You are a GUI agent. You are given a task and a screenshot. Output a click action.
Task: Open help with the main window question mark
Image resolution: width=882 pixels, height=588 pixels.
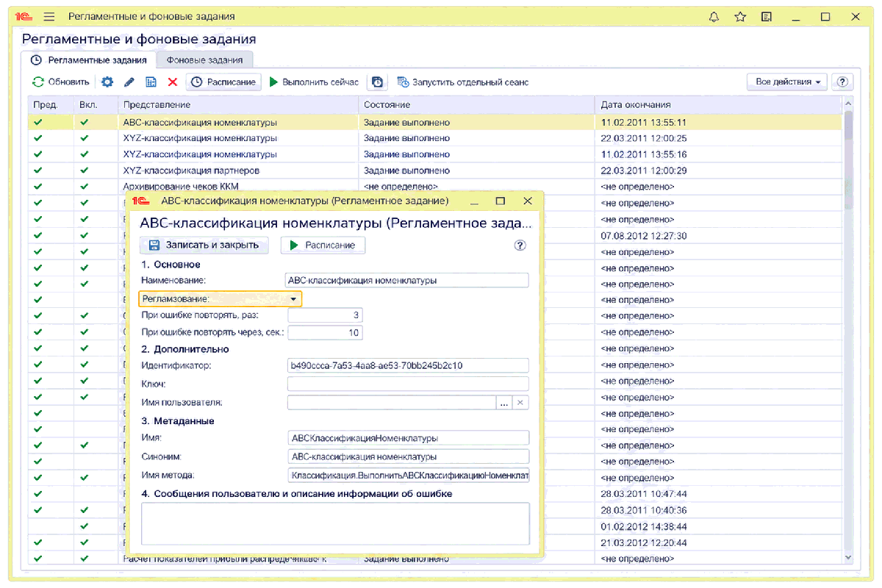click(842, 82)
